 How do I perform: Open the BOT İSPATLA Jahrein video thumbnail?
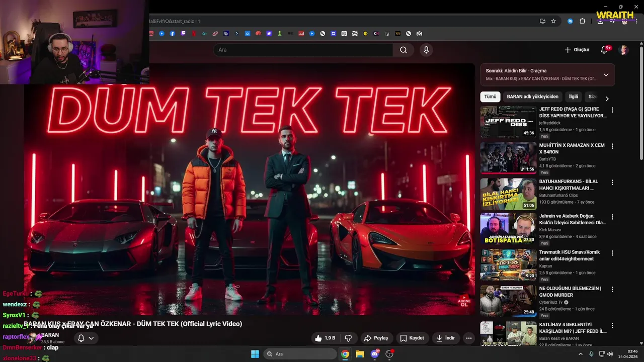coord(508,228)
